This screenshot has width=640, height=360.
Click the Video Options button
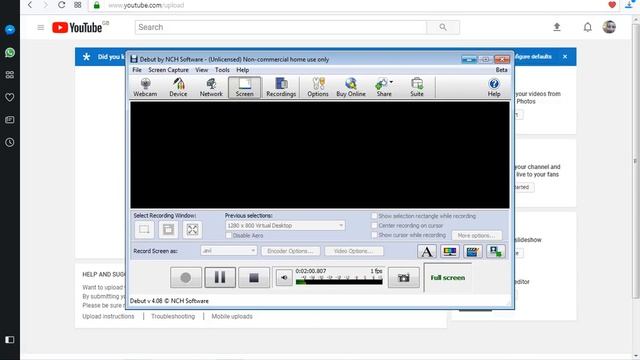(353, 251)
